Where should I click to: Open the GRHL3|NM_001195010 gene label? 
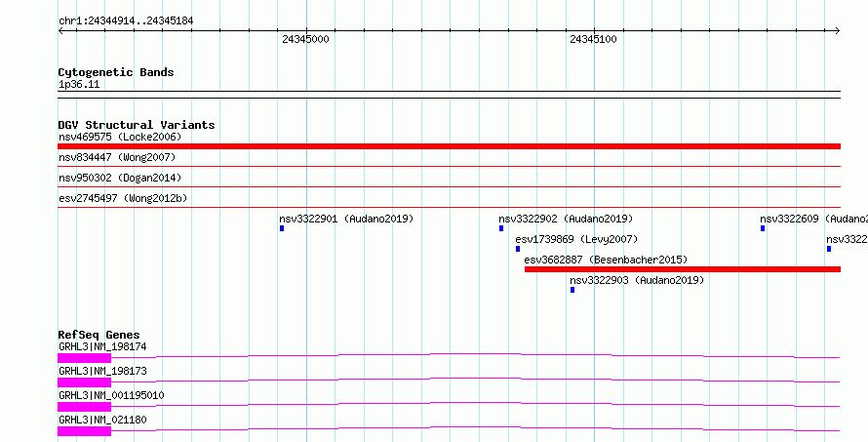click(x=111, y=395)
